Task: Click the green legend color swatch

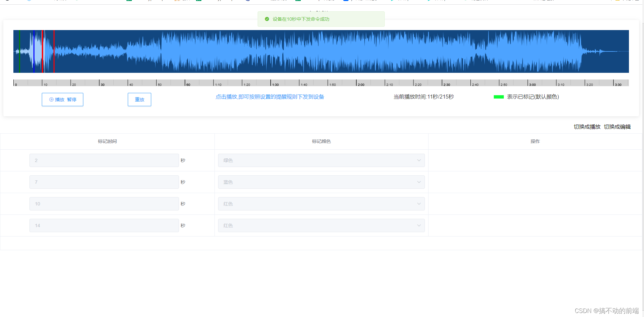Action: tap(498, 97)
